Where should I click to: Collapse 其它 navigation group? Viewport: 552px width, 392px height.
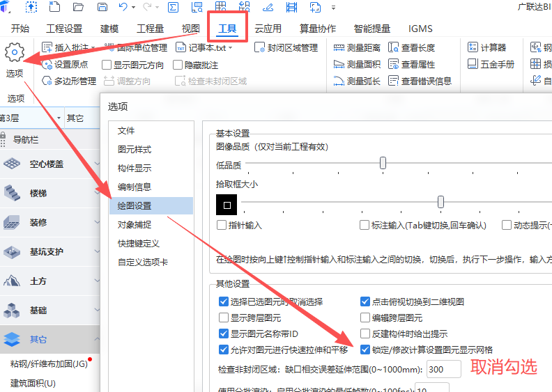(97, 339)
